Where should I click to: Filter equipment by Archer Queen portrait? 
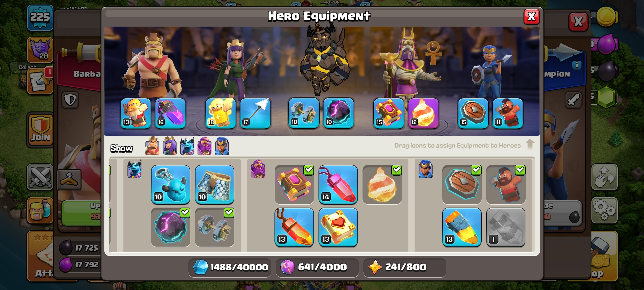click(170, 146)
